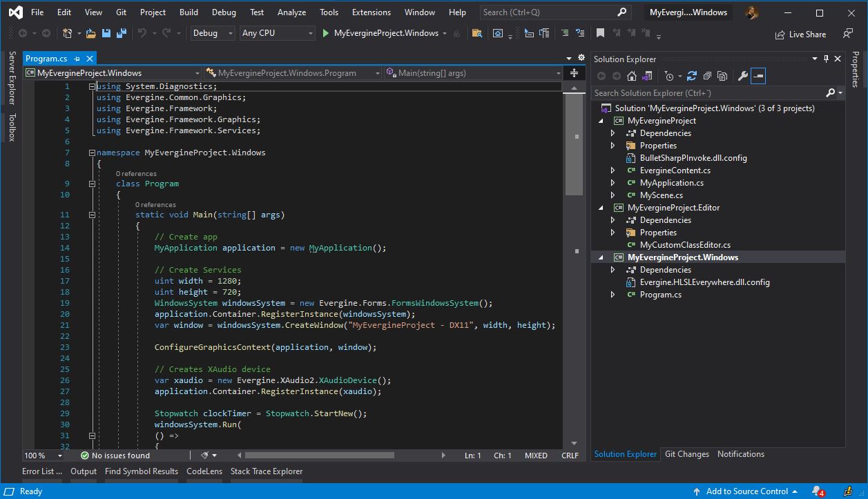This screenshot has width=868, height=499.
Task: Open Properties via the wrench icon
Action: click(743, 76)
